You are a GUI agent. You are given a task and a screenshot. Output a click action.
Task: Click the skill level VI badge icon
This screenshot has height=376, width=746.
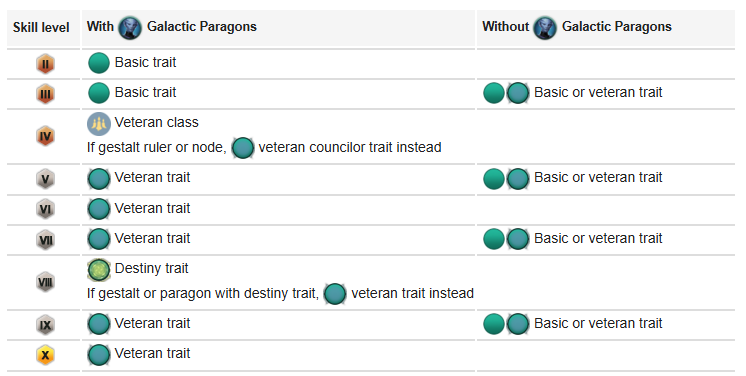click(x=45, y=209)
